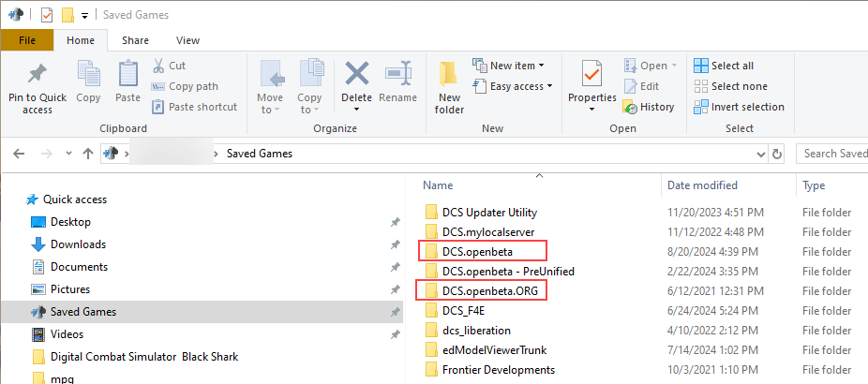Viewport: 868px width, 384px height.
Task: Open Documents in navigation pane
Action: click(68, 267)
